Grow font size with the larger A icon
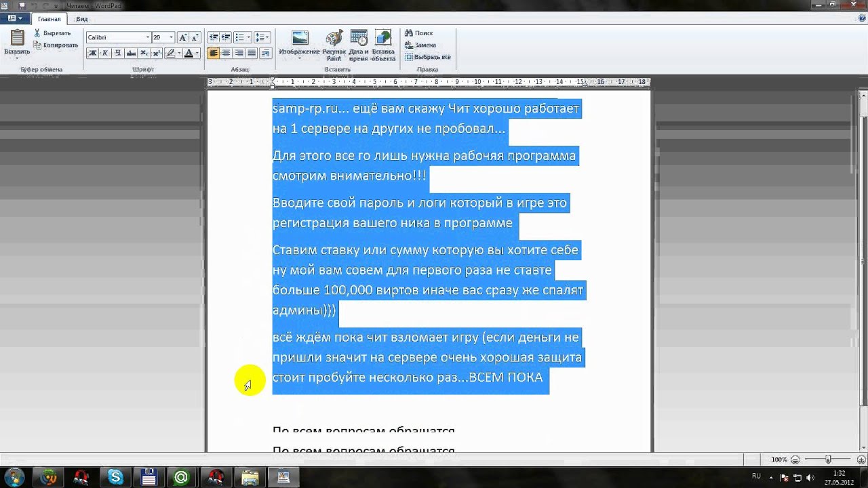Image resolution: width=868 pixels, height=488 pixels. [x=184, y=37]
